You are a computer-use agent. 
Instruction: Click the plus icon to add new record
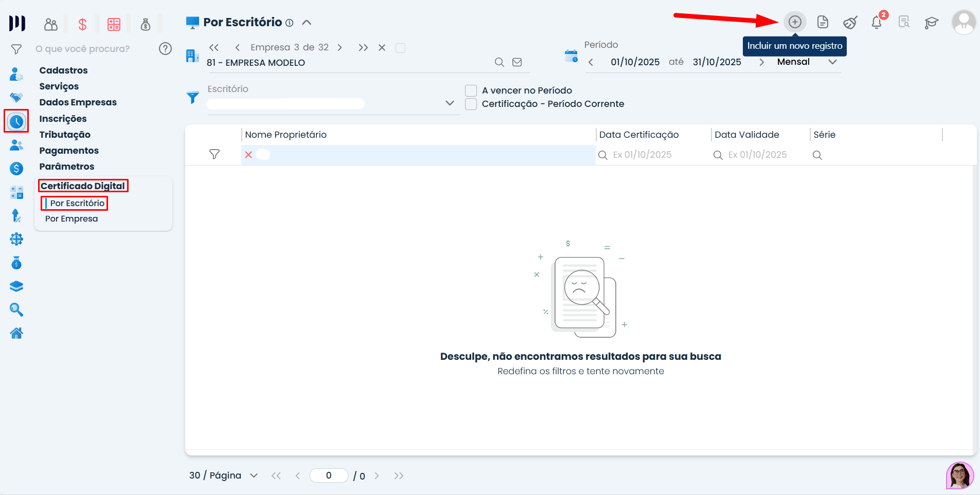point(795,22)
